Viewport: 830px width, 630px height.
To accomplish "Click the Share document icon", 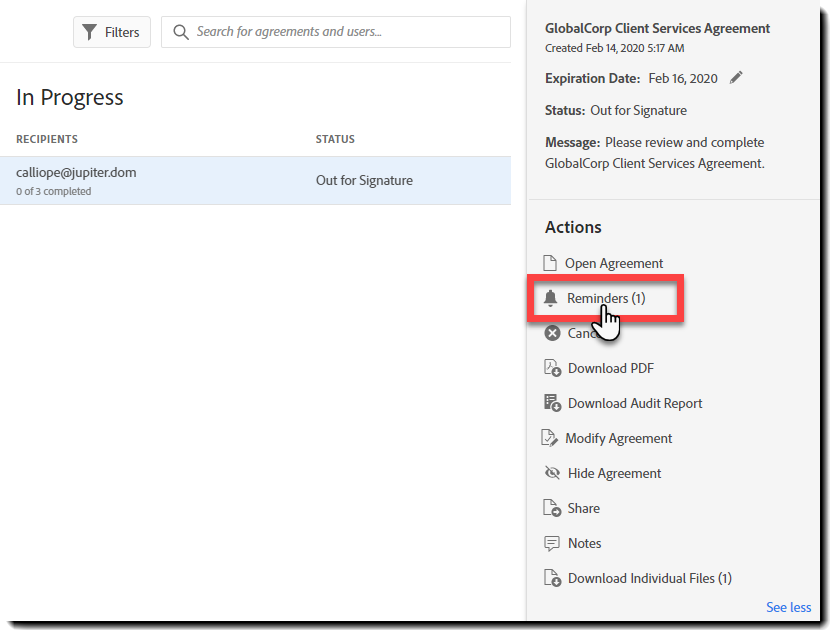I will tap(552, 508).
